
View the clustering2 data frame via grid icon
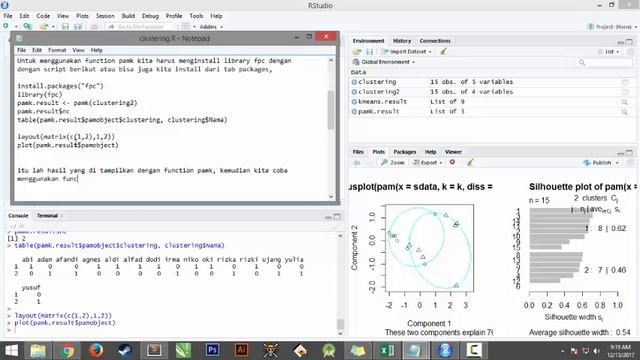point(625,92)
